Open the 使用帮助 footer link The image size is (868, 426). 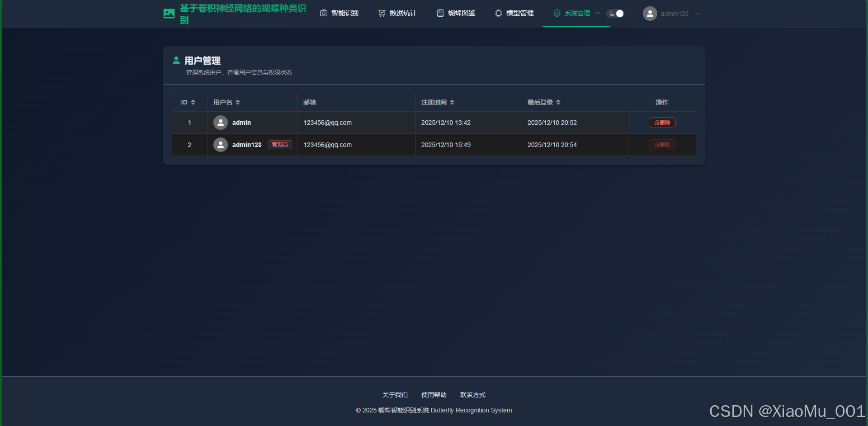pos(434,395)
